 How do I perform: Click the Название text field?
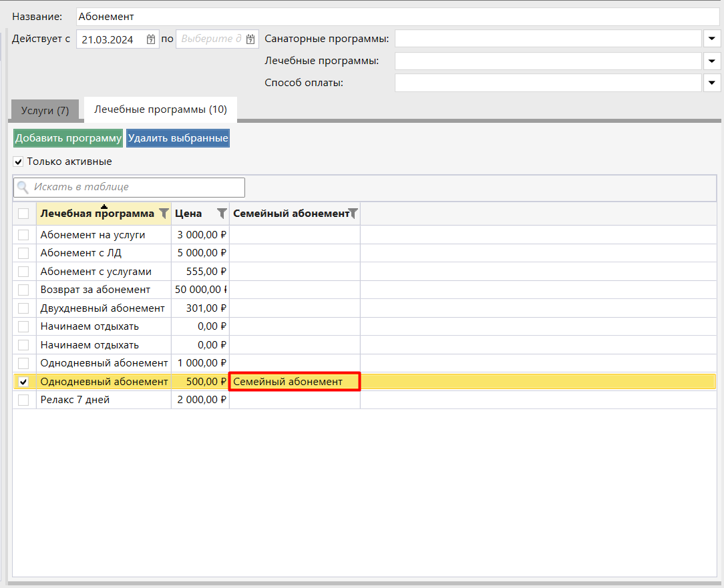tap(397, 17)
